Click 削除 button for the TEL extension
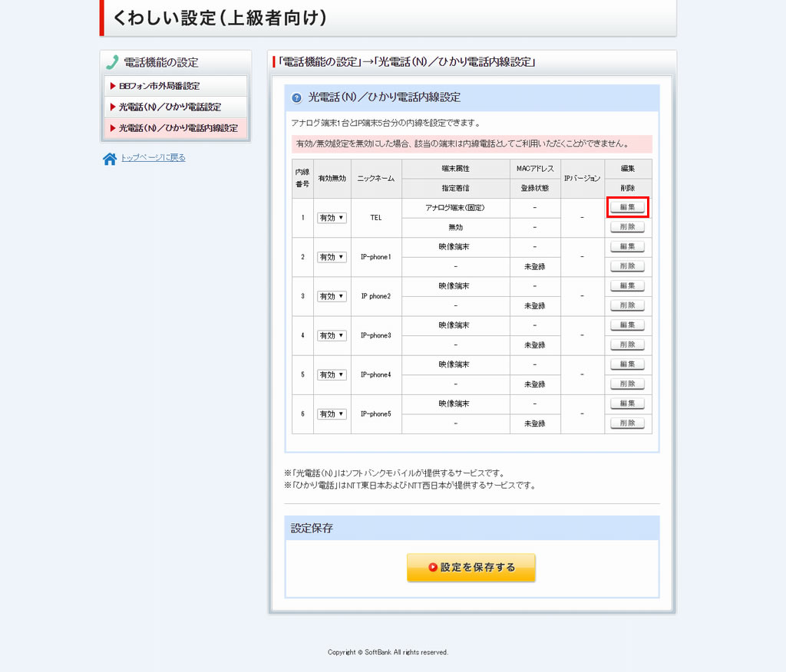 point(627,227)
